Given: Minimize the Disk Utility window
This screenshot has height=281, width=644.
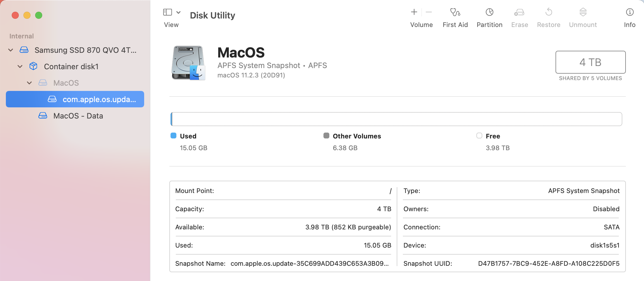Looking at the screenshot, I should [27, 15].
